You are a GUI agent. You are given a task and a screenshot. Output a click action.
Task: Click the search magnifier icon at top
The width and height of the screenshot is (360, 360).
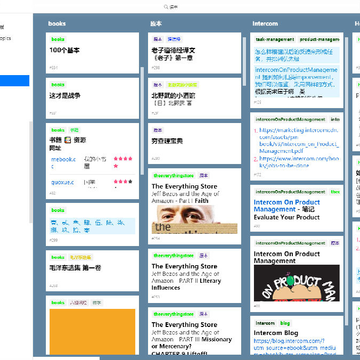tap(166, 7)
